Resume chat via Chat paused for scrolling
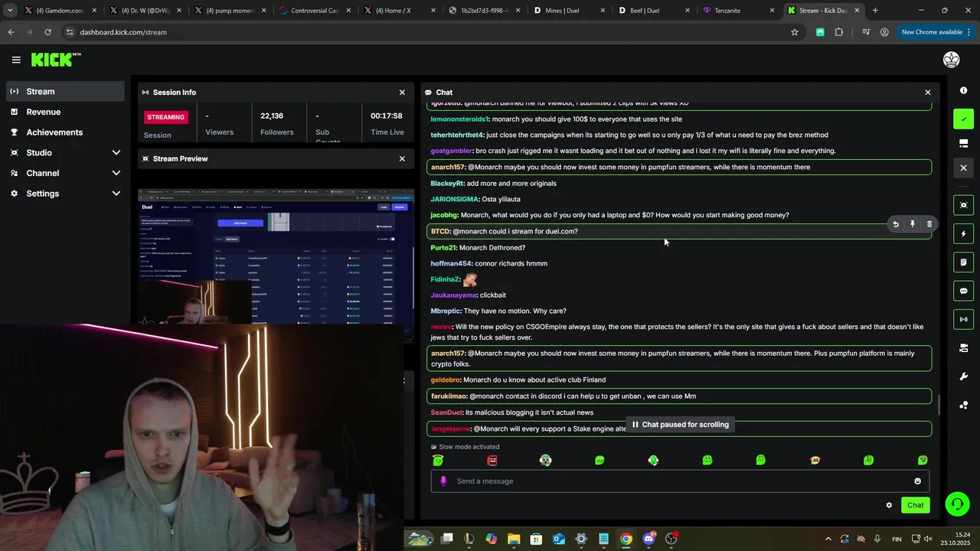The width and height of the screenshot is (980, 551). pyautogui.click(x=681, y=425)
